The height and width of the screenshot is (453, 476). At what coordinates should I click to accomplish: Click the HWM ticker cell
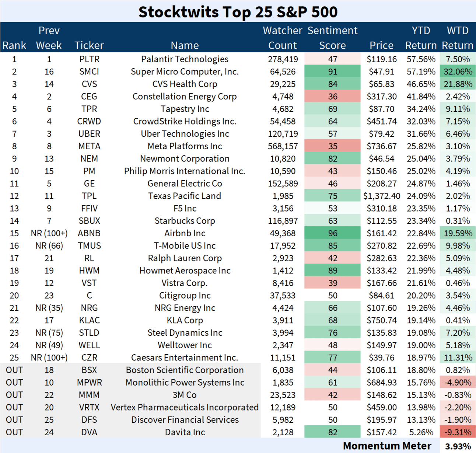coord(89,271)
